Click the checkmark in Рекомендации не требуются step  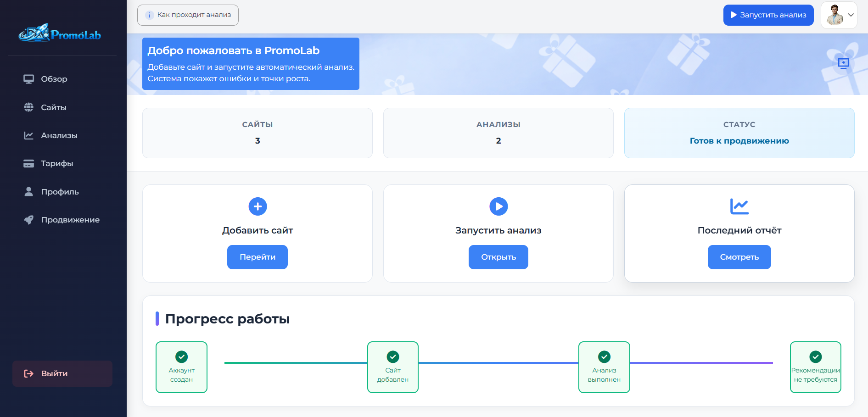pyautogui.click(x=816, y=356)
